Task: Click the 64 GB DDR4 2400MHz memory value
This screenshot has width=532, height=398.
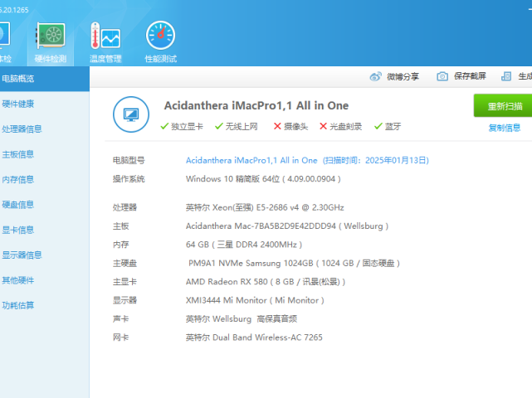Action: click(x=244, y=245)
